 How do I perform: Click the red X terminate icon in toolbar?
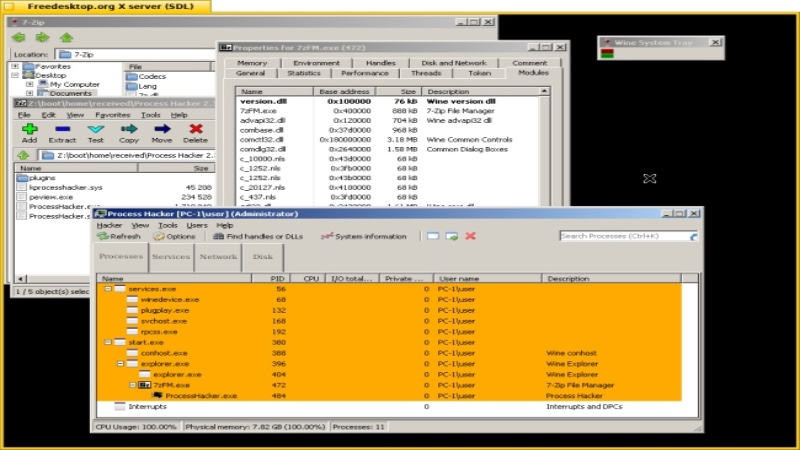point(471,237)
